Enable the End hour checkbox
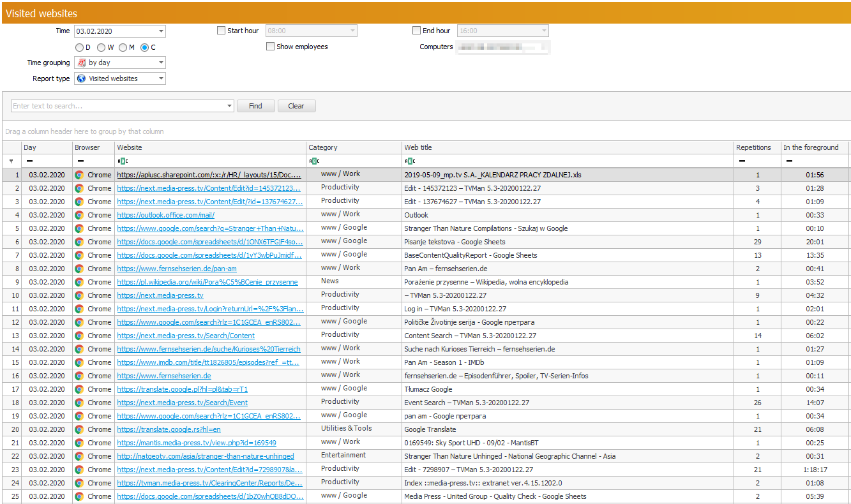 417,31
